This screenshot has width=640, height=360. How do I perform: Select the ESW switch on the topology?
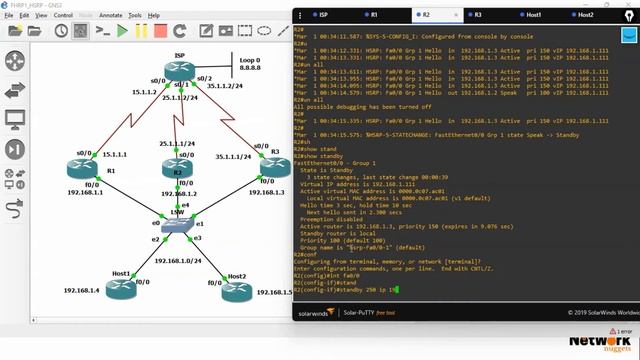(x=177, y=224)
